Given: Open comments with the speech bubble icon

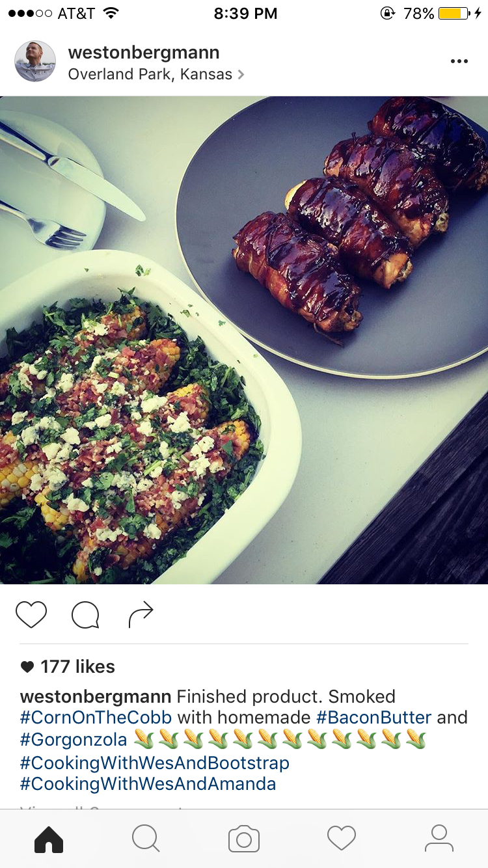Looking at the screenshot, I should click(85, 614).
